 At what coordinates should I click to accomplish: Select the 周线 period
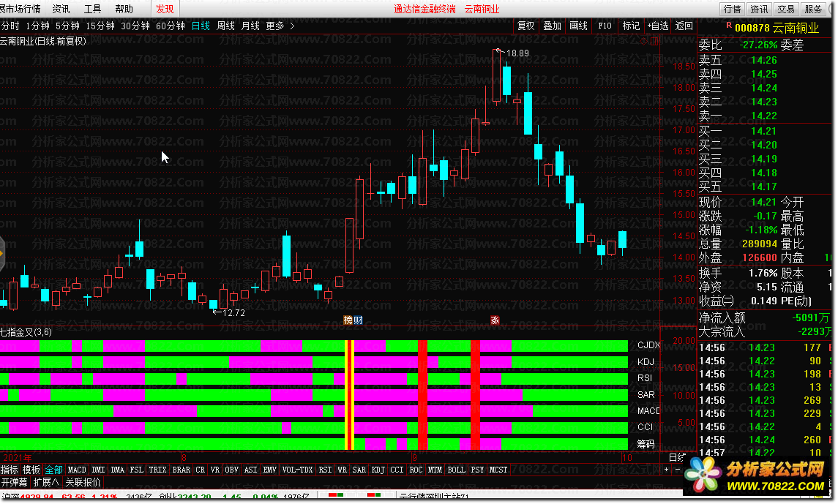point(225,26)
